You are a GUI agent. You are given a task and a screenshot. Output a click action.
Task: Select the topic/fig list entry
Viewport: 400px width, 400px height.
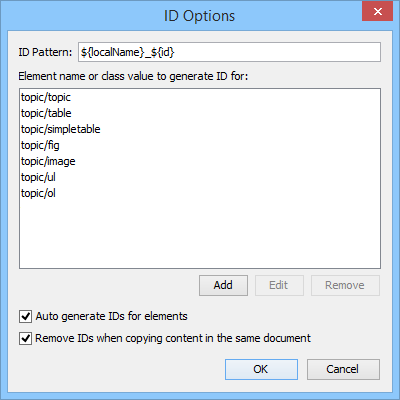40,145
